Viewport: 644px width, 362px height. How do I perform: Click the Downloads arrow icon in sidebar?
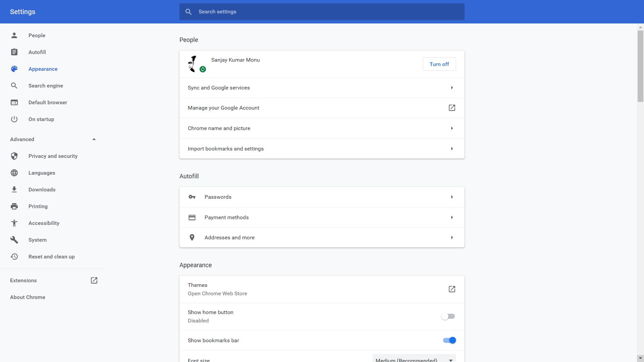pyautogui.click(x=14, y=189)
